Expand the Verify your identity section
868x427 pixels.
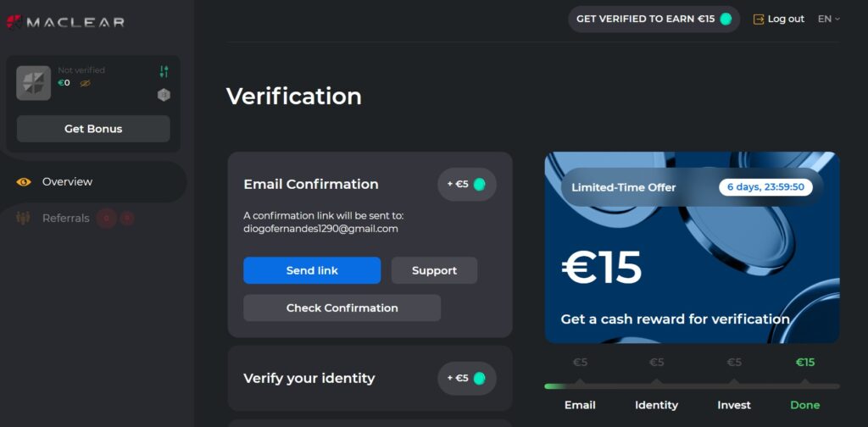pyautogui.click(x=370, y=379)
